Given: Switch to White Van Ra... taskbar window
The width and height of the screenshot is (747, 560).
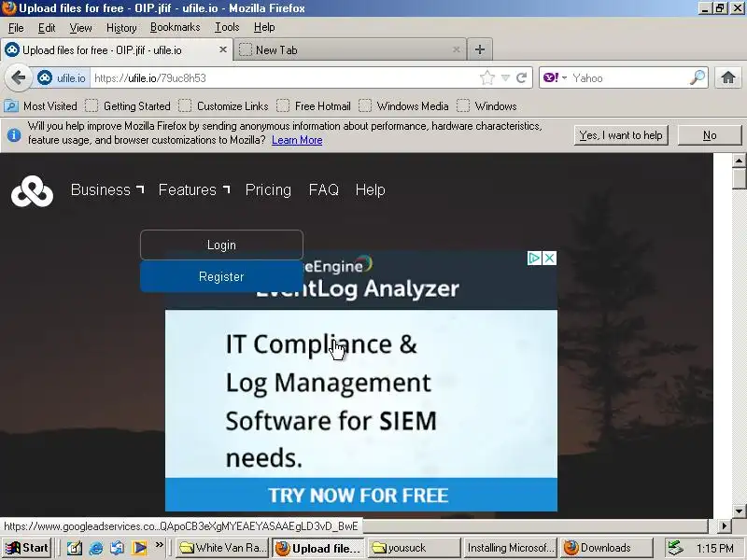Looking at the screenshot, I should [x=222, y=548].
